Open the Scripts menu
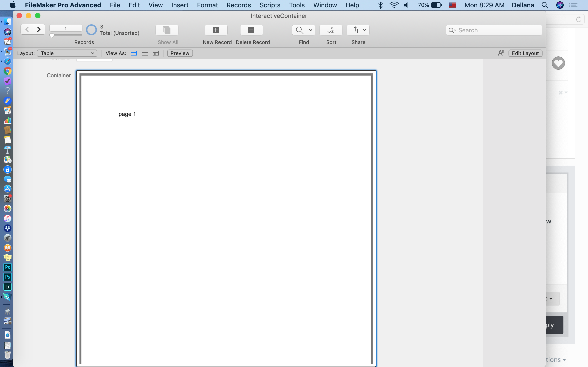Image resolution: width=588 pixels, height=367 pixels. 270,5
